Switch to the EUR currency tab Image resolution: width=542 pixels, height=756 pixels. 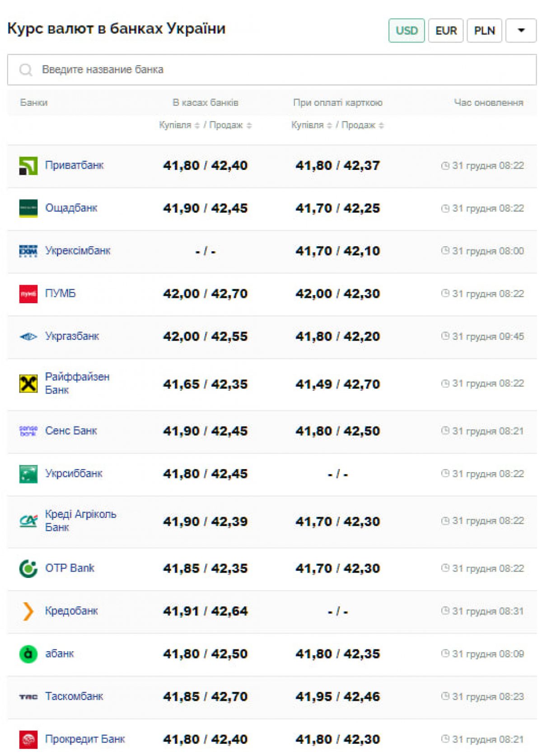tap(446, 31)
